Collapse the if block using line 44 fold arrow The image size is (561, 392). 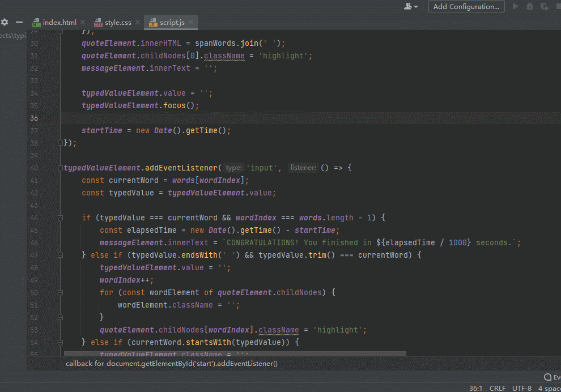pos(61,218)
